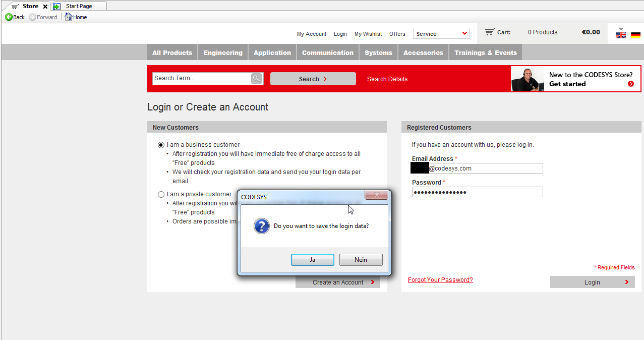
Task: Click the Search Details link
Action: [x=387, y=79]
